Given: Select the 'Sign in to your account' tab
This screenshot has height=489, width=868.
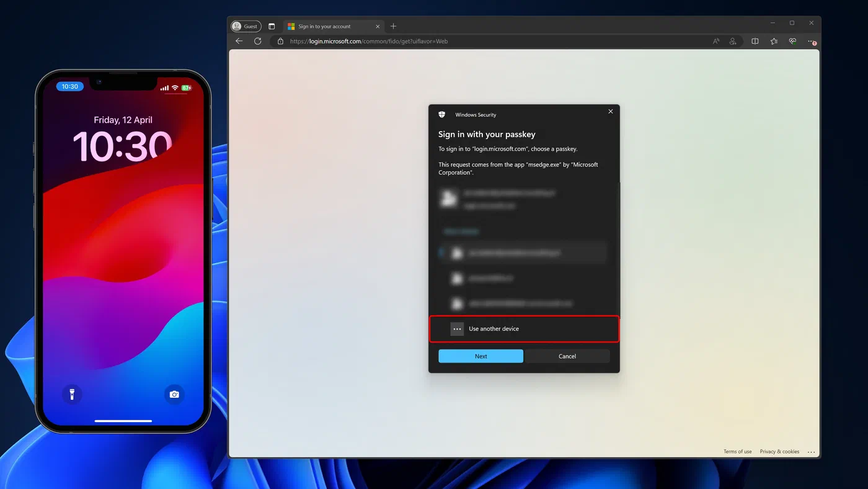Looking at the screenshot, I should (334, 26).
